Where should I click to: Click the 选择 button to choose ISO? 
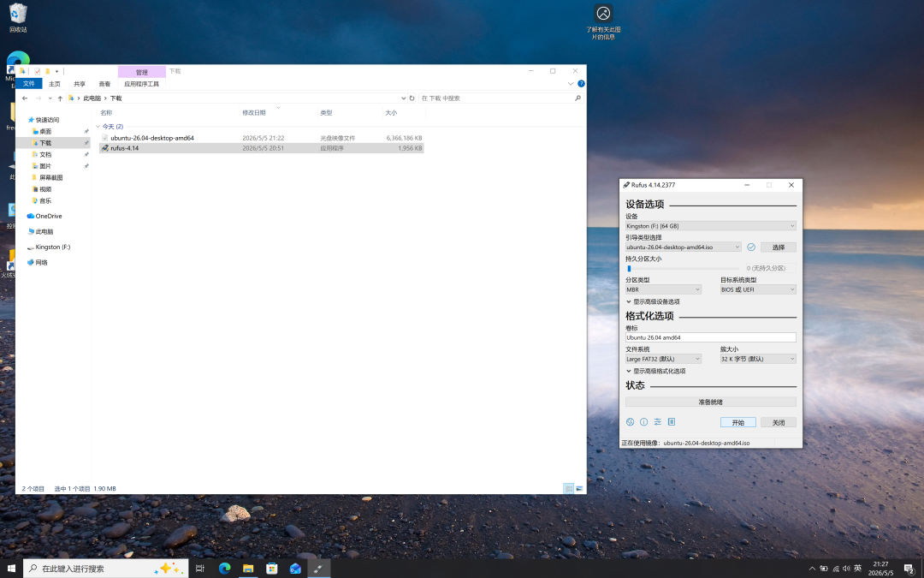[x=779, y=247]
